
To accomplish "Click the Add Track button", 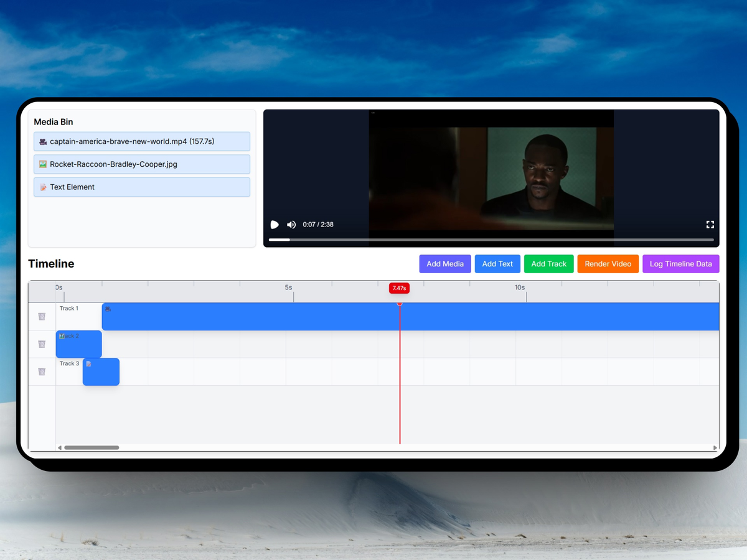I will click(549, 264).
